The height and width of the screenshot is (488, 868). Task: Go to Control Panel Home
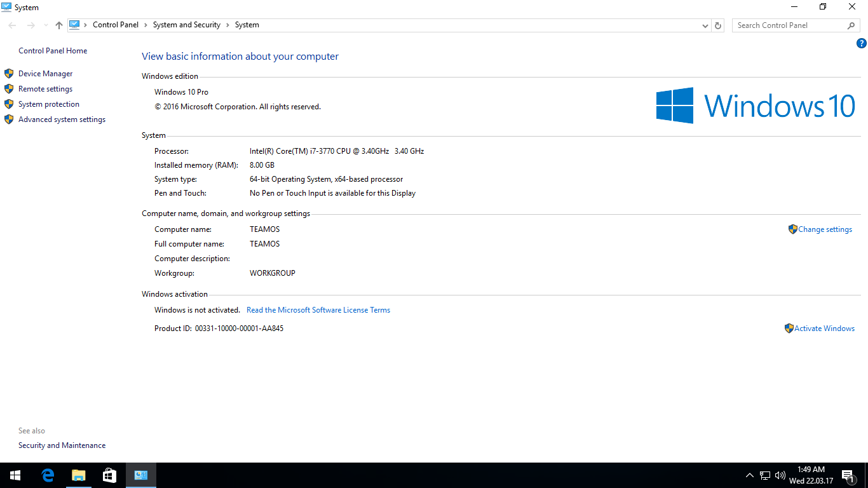pyautogui.click(x=53, y=51)
